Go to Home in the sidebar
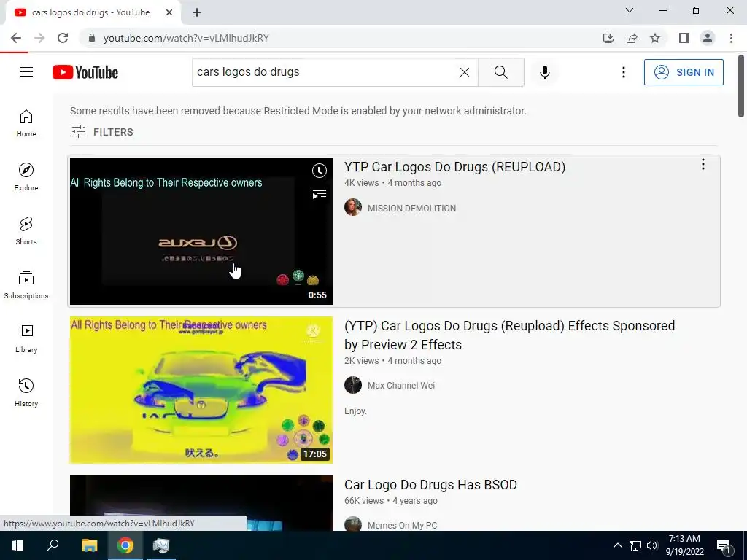The image size is (747, 560). (26, 122)
